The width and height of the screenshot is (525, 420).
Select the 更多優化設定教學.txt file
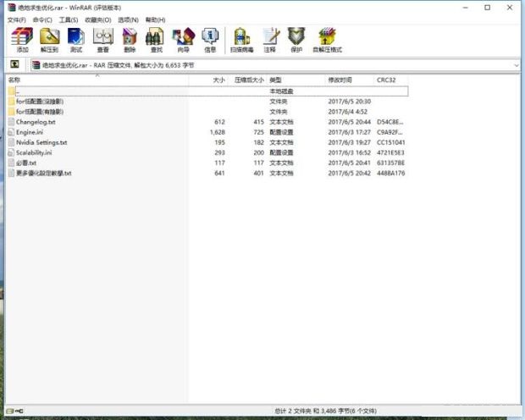207,173
